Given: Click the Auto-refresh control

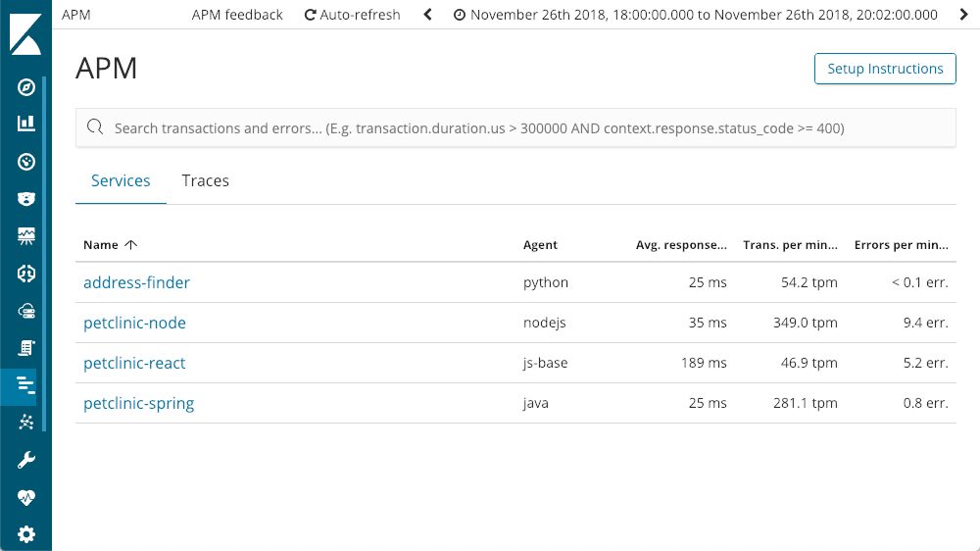Looking at the screenshot, I should click(x=352, y=15).
